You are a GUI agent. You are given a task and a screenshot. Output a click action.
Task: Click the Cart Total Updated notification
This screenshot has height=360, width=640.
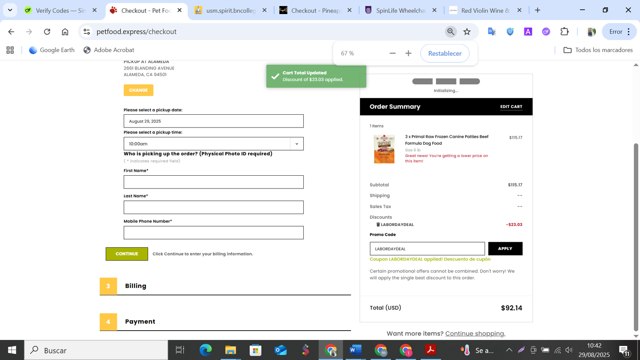click(x=316, y=76)
